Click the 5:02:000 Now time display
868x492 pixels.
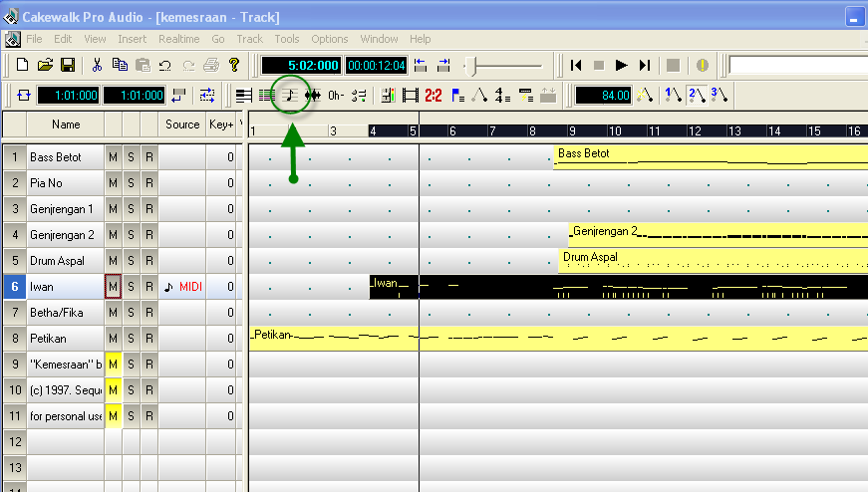pyautogui.click(x=301, y=66)
